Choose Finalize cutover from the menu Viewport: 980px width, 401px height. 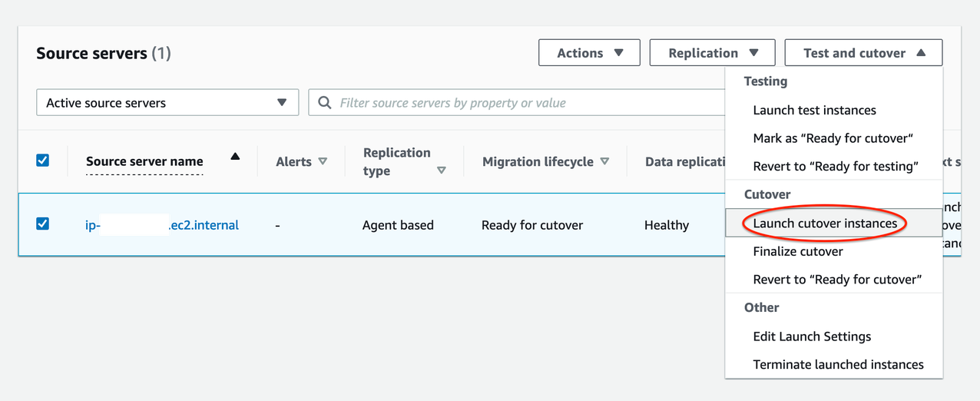(798, 251)
